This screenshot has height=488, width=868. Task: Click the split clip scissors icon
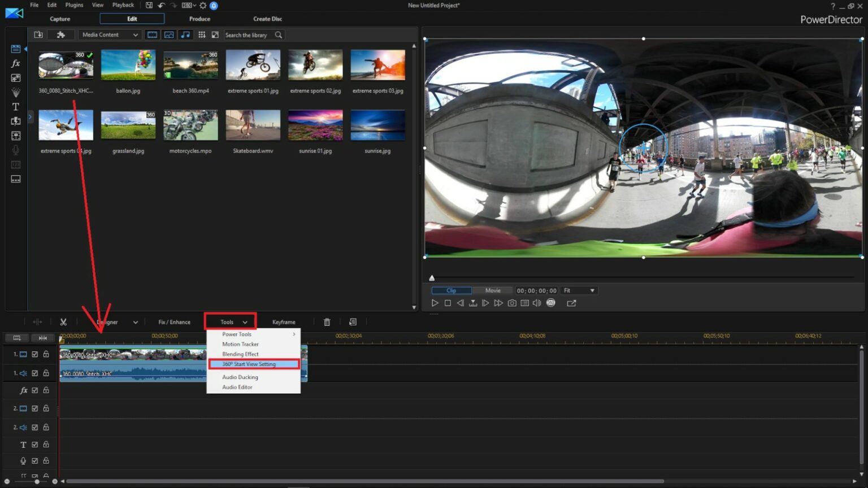(63, 322)
